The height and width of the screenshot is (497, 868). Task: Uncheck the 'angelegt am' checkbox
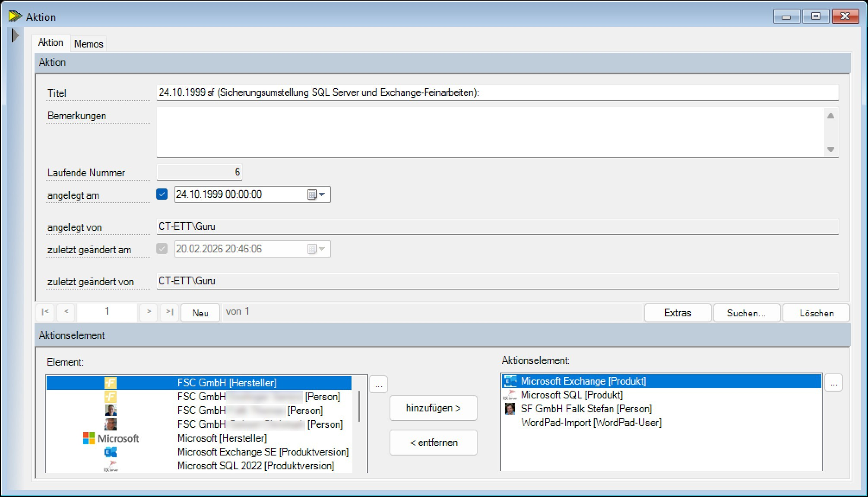tap(162, 194)
